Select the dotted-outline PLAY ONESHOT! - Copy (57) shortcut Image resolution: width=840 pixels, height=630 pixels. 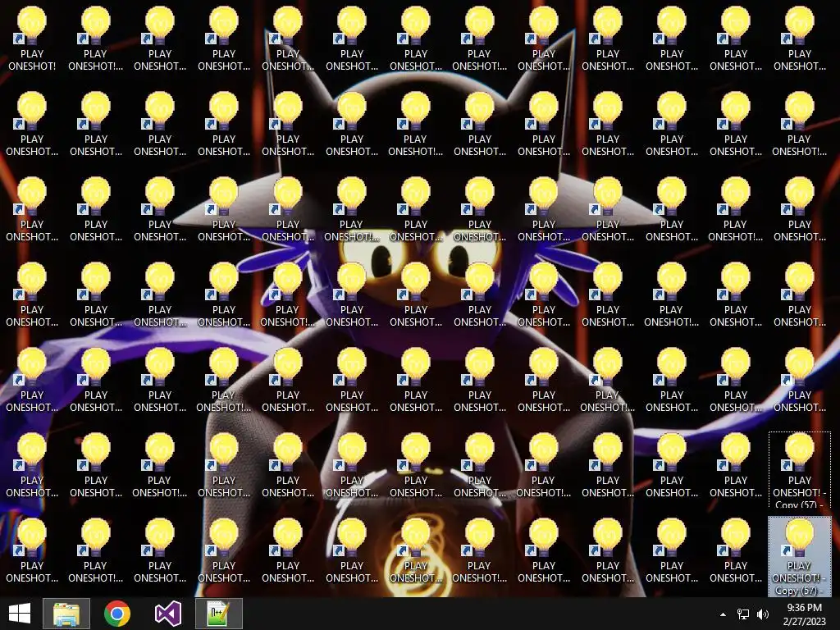point(799,471)
